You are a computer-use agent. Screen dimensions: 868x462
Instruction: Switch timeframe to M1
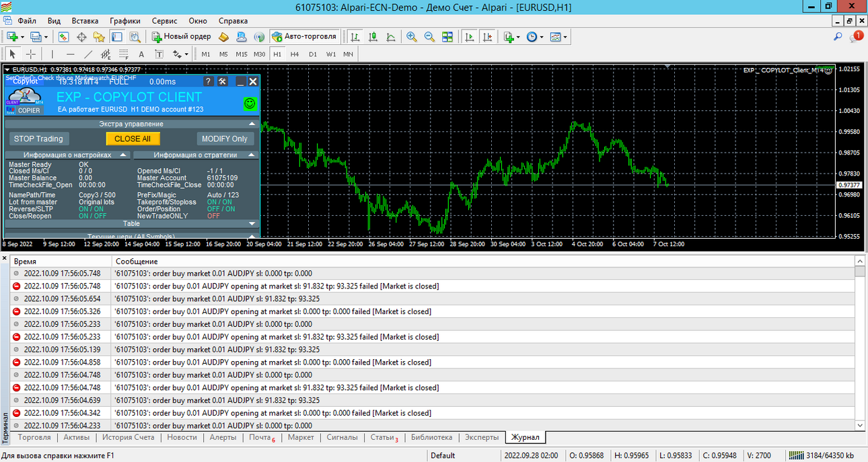tap(206, 54)
